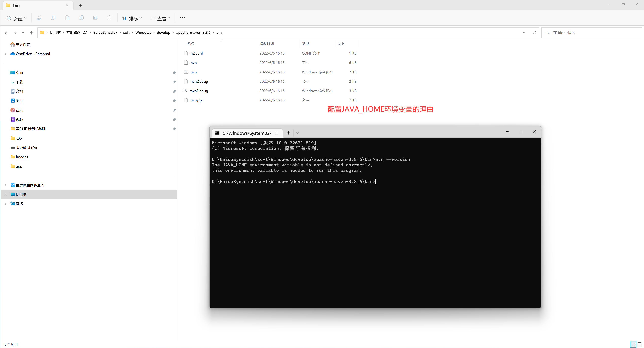The width and height of the screenshot is (644, 348).
Task: Click 此电脑 in the breadcrumb path
Action: coord(55,32)
